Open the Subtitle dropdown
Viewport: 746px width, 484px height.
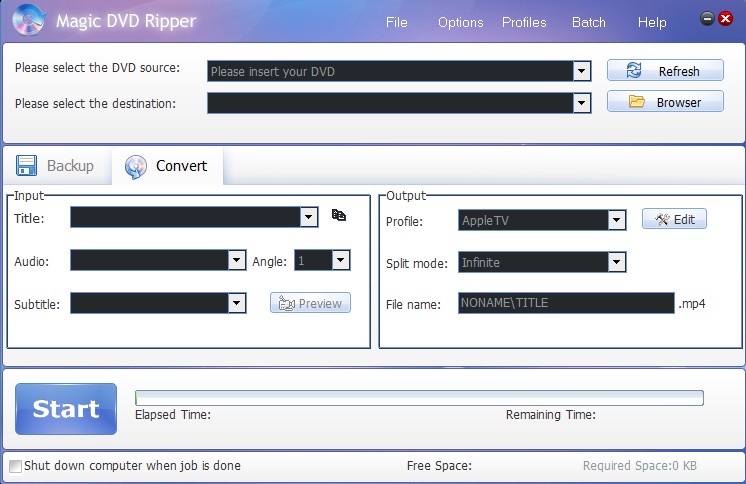click(x=236, y=303)
